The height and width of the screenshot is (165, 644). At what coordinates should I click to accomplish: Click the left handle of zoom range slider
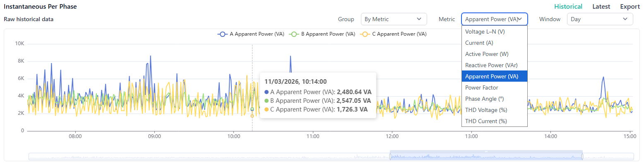tap(390, 156)
